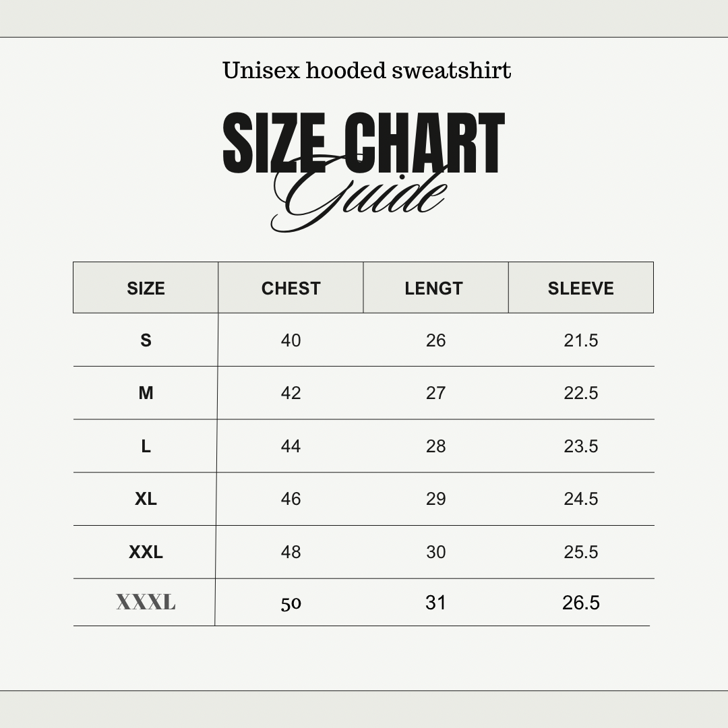Click the length value 27
728x728 pixels.
(435, 393)
